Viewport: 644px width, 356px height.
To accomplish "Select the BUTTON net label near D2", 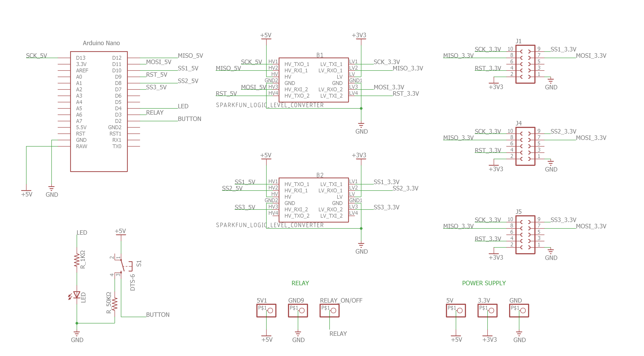I will (189, 119).
